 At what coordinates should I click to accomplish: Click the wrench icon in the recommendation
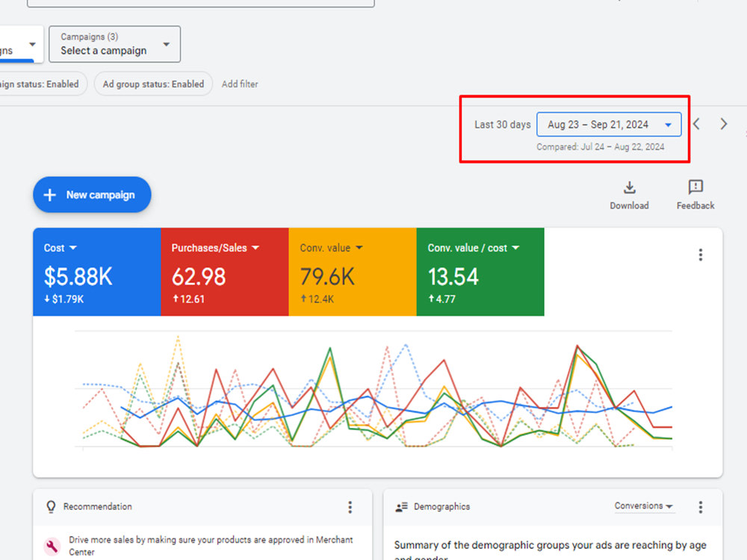[52, 547]
